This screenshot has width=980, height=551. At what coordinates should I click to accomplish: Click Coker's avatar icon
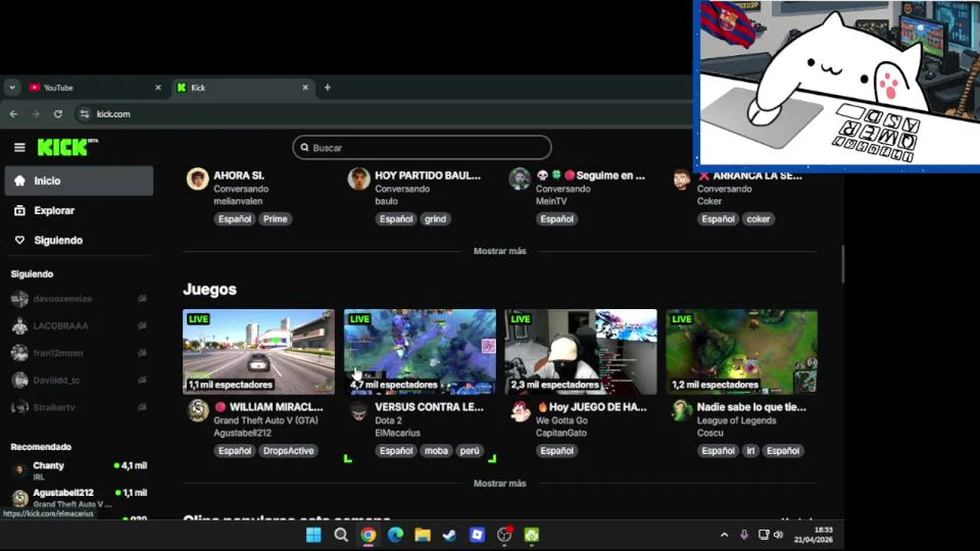[x=681, y=179]
